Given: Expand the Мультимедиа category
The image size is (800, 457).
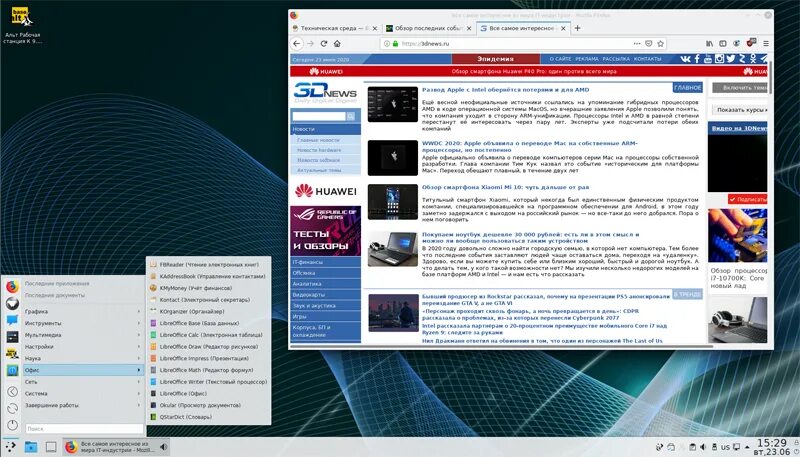Looking at the screenshot, I should coord(83,335).
